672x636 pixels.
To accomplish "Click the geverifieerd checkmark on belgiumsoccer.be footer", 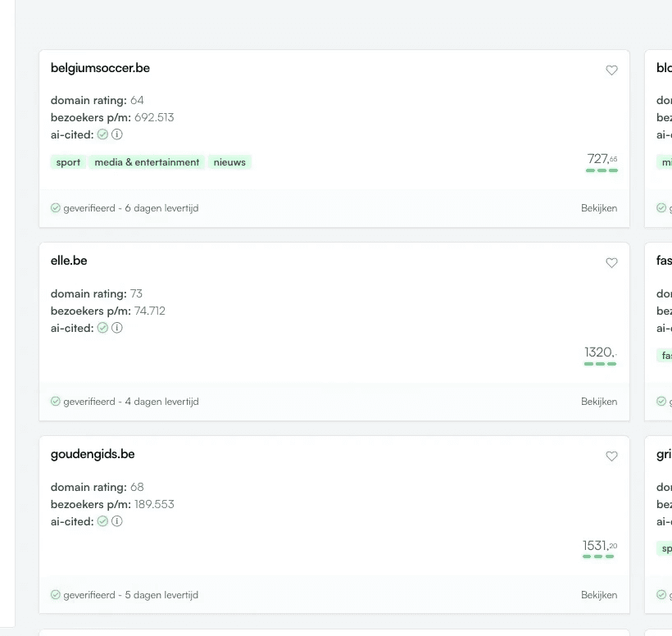I will (55, 207).
